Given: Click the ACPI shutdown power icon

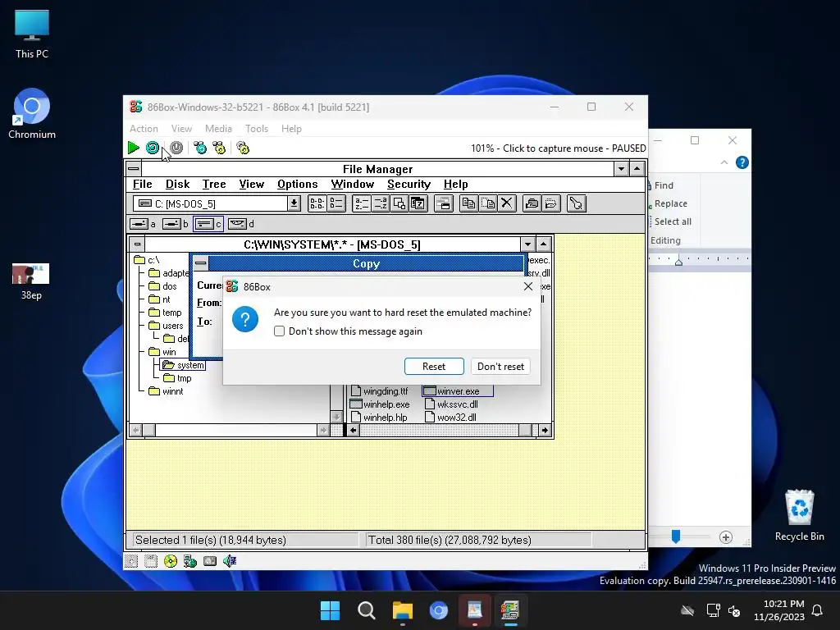Looking at the screenshot, I should [176, 148].
